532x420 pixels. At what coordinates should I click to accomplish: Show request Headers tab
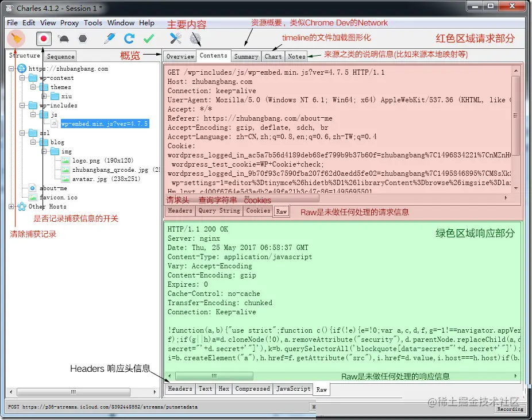pos(180,211)
